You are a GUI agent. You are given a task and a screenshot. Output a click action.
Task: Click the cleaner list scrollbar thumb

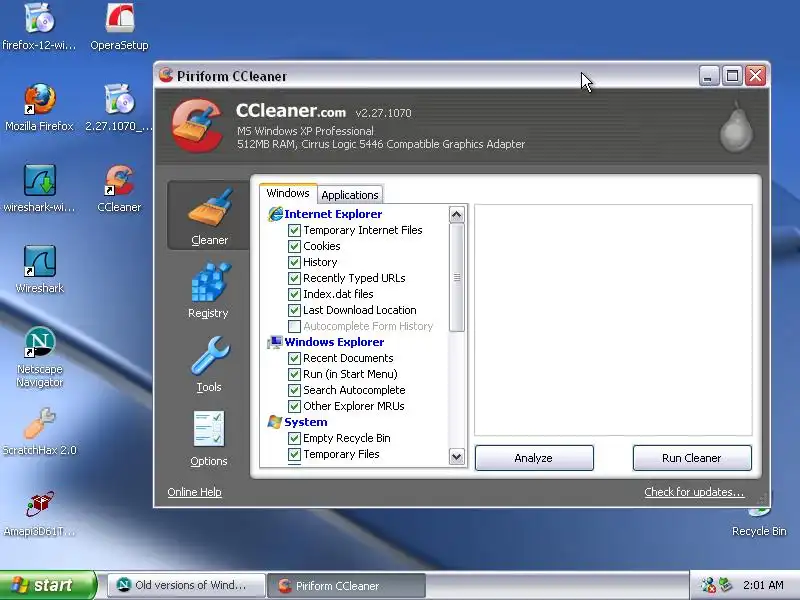pos(457,278)
